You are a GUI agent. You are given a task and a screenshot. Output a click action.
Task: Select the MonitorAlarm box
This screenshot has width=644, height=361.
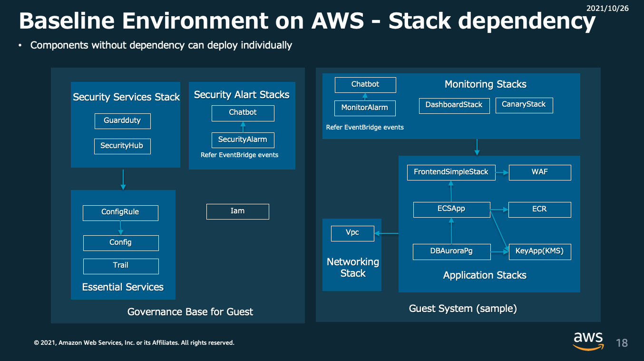[365, 108]
